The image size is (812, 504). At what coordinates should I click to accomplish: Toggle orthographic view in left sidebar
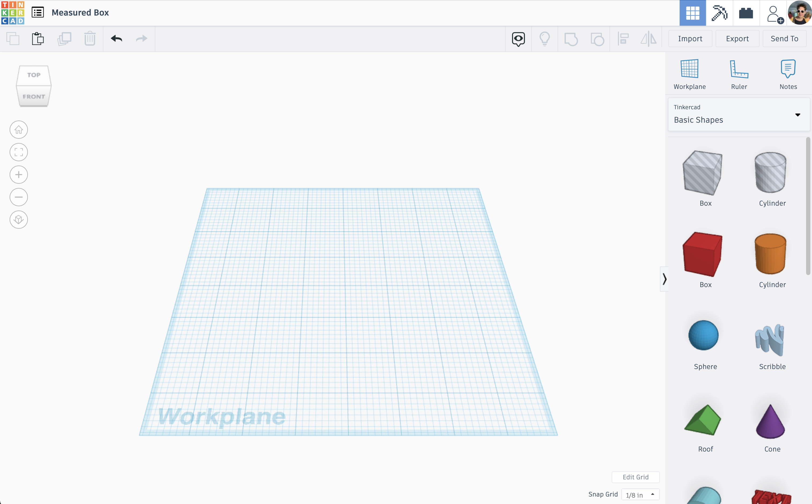(19, 219)
